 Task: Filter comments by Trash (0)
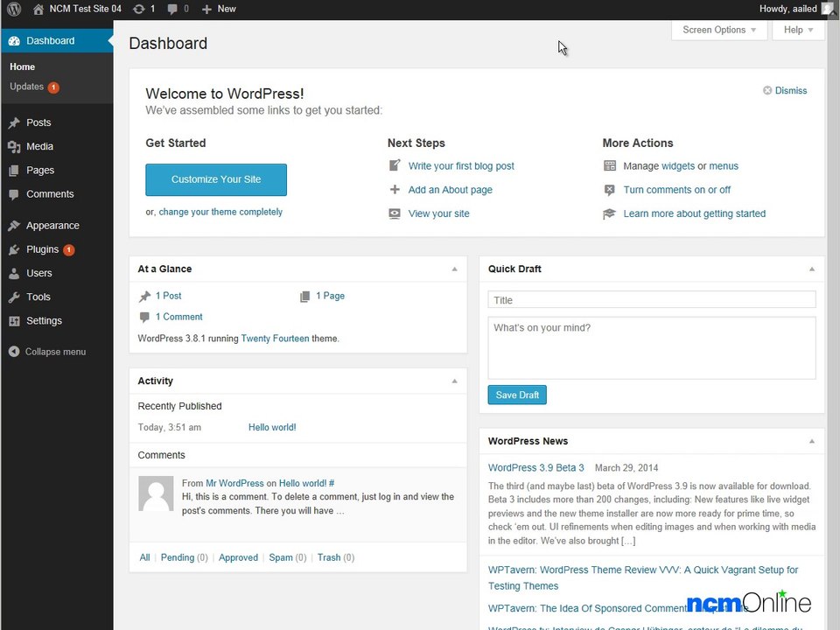click(336, 557)
